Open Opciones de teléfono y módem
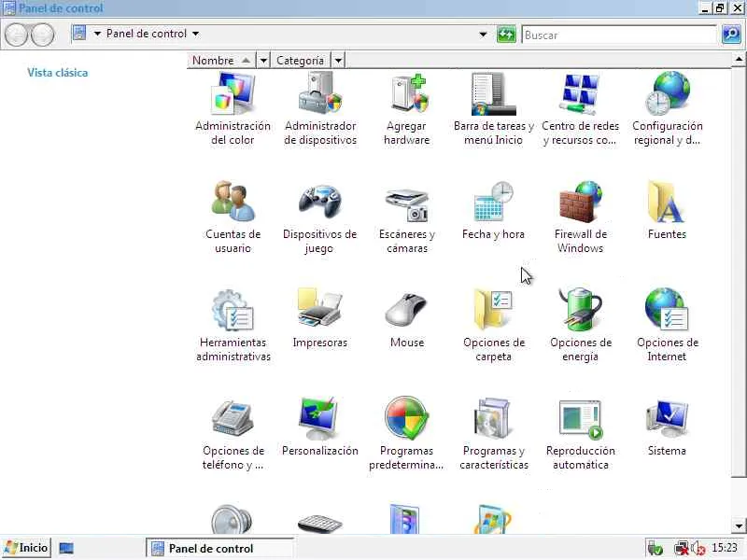Viewport: 747px width, 560px height. 233,433
